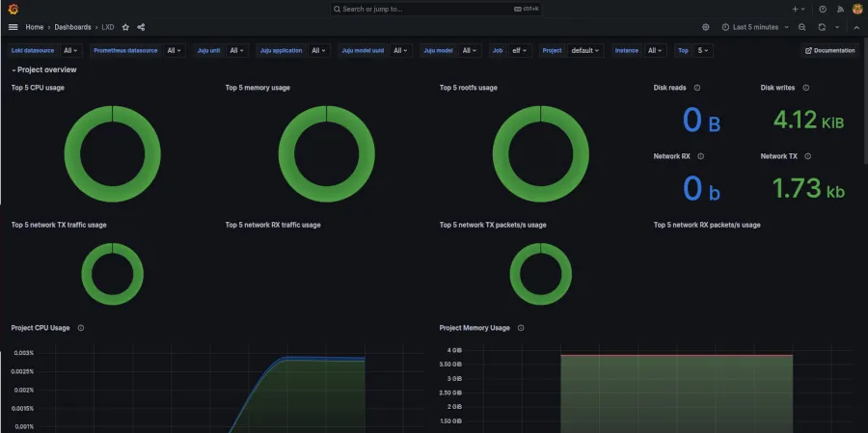The height and width of the screenshot is (433, 868).
Task: Go to Home in breadcrumbs
Action: [x=34, y=27]
